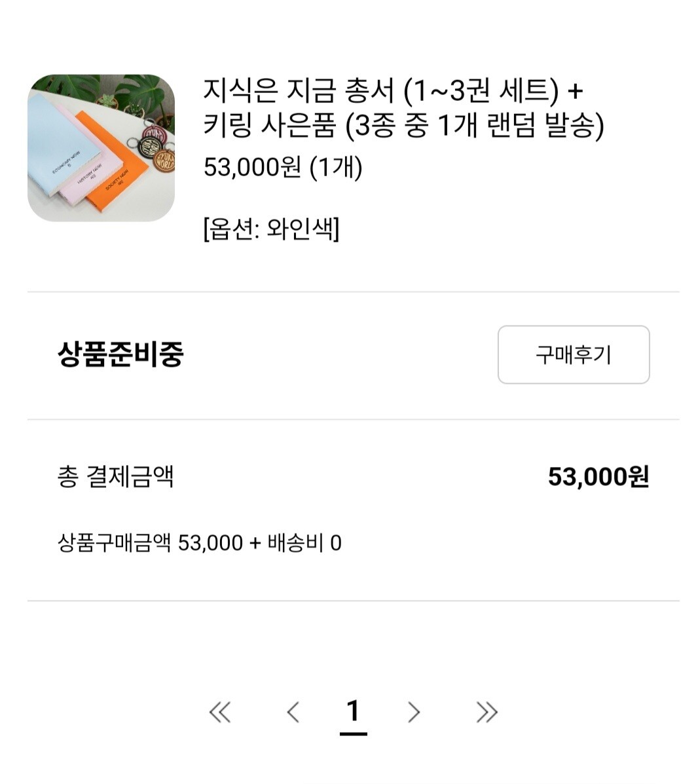Go to the previous page arrow

(x=293, y=713)
